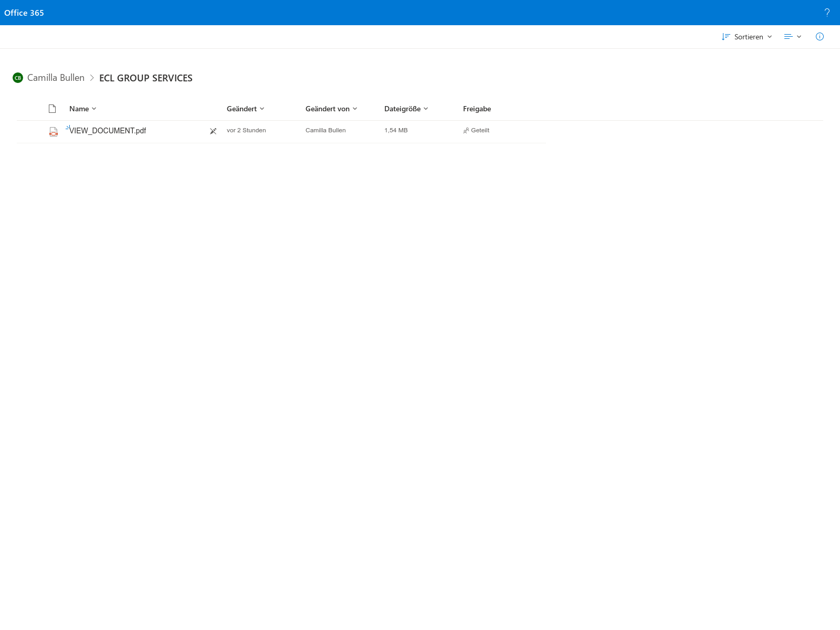Viewport: 840px width, 630px height.
Task: Click the '1,54 MB' file size cell
Action: pyautogui.click(x=396, y=130)
